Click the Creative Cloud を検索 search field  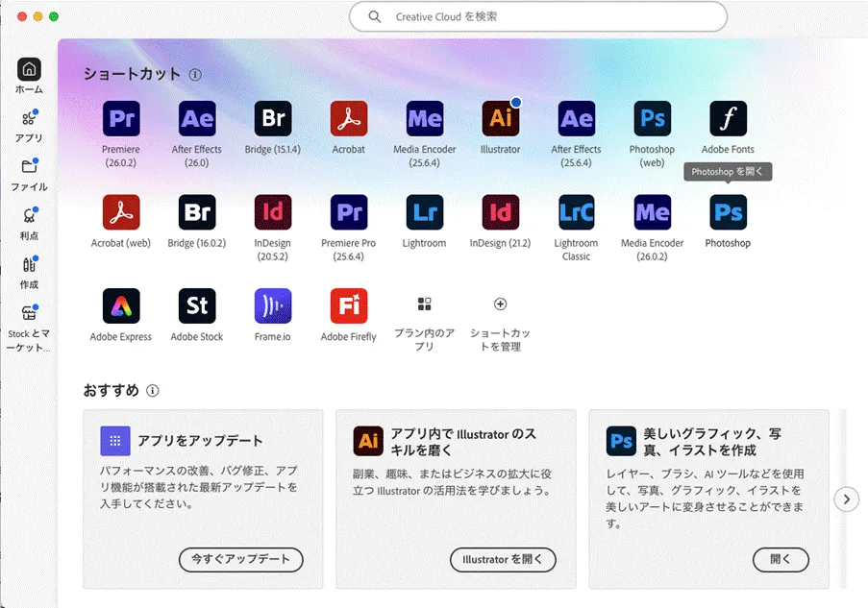pyautogui.click(x=536, y=16)
